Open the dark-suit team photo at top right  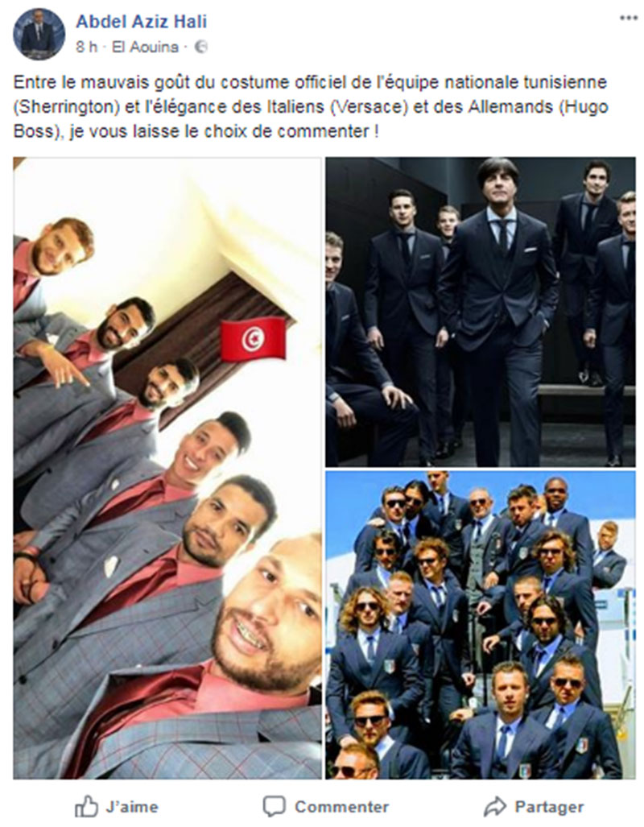[481, 312]
